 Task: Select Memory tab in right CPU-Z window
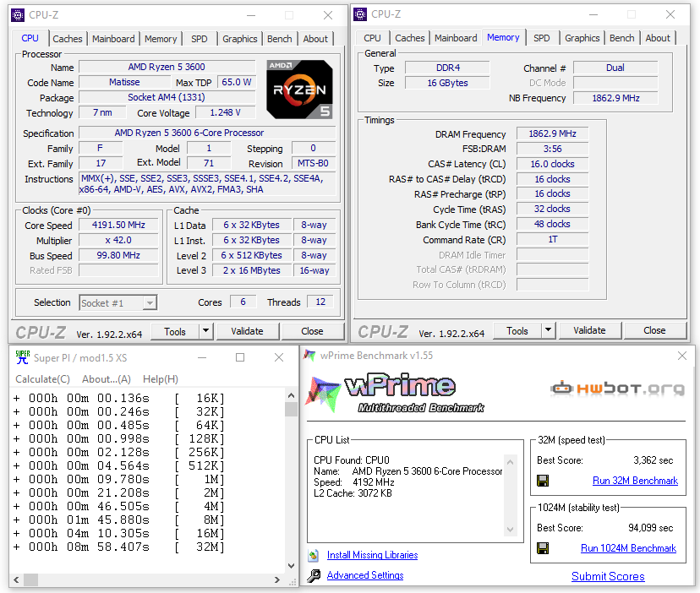[503, 37]
